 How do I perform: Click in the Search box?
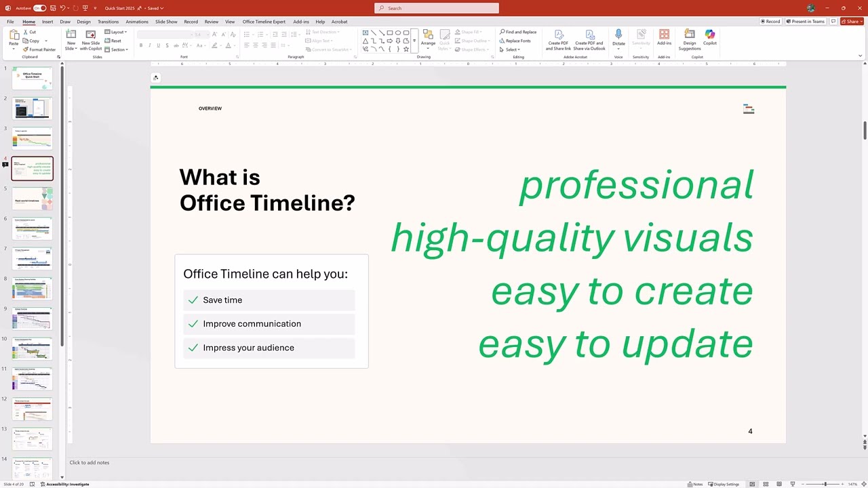pos(437,8)
